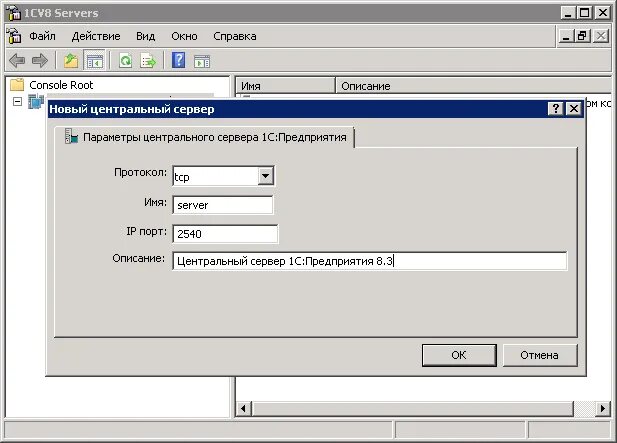
Task: Click the server cluster icon under Console Root
Action: coord(35,102)
